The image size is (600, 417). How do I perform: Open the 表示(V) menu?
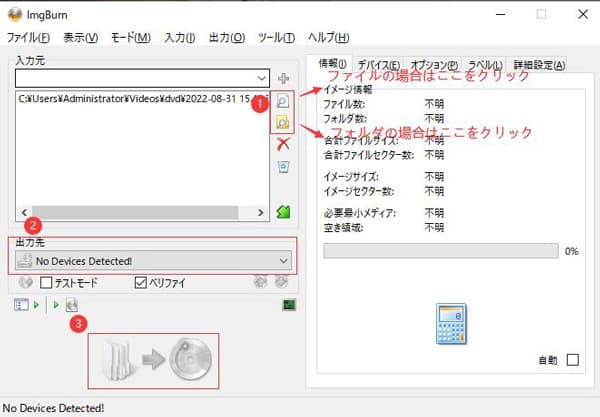(x=81, y=37)
